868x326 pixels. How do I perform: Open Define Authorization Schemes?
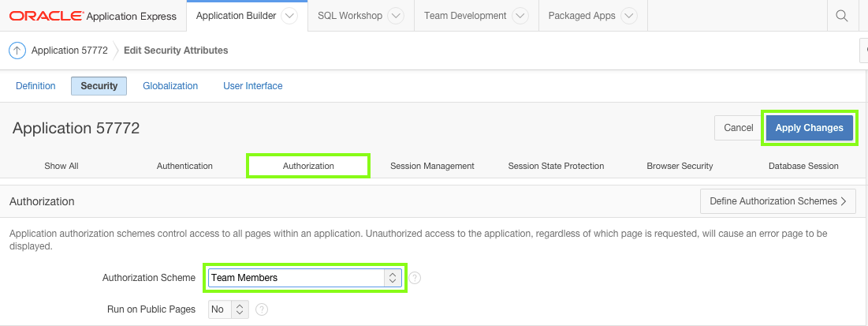(777, 201)
